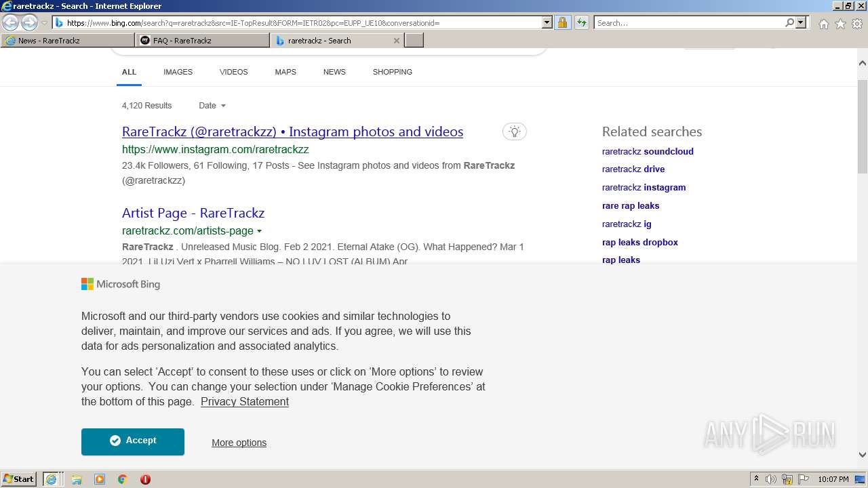Image resolution: width=868 pixels, height=488 pixels.
Task: Open the Favorites star icon
Action: coord(840,24)
